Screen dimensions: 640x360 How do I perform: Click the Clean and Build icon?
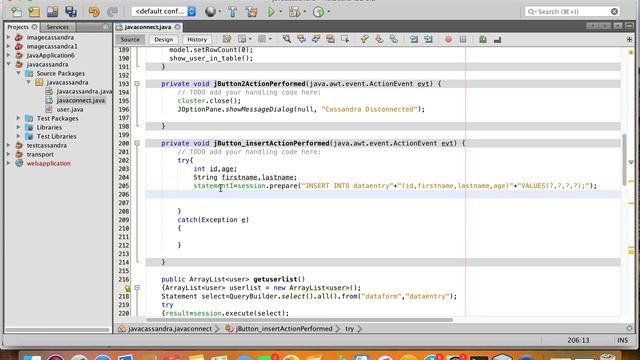[x=251, y=12]
